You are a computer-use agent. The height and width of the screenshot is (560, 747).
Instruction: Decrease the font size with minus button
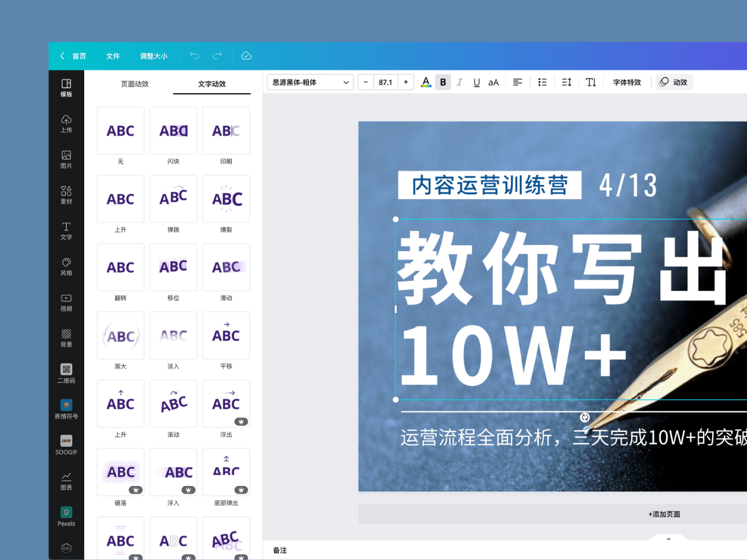366,82
